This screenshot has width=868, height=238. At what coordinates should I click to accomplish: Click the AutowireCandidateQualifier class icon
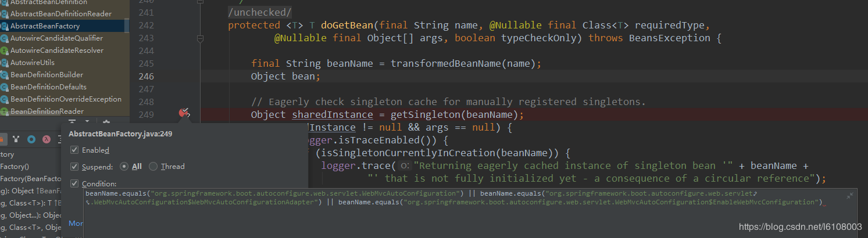pos(5,38)
